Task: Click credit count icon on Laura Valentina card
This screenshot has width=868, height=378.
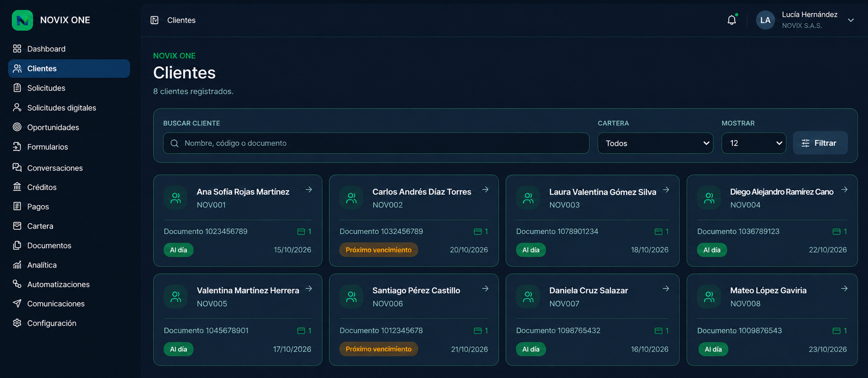Action: 659,231
